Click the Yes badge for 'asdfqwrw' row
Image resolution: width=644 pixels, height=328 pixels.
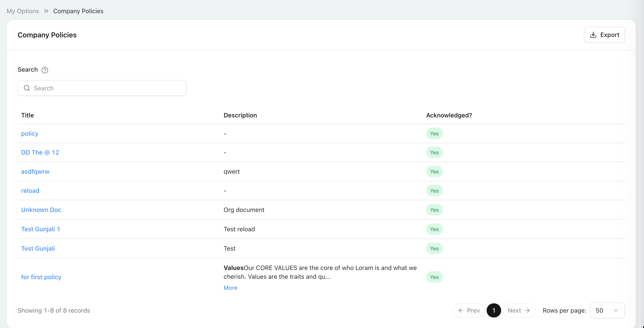[435, 171]
